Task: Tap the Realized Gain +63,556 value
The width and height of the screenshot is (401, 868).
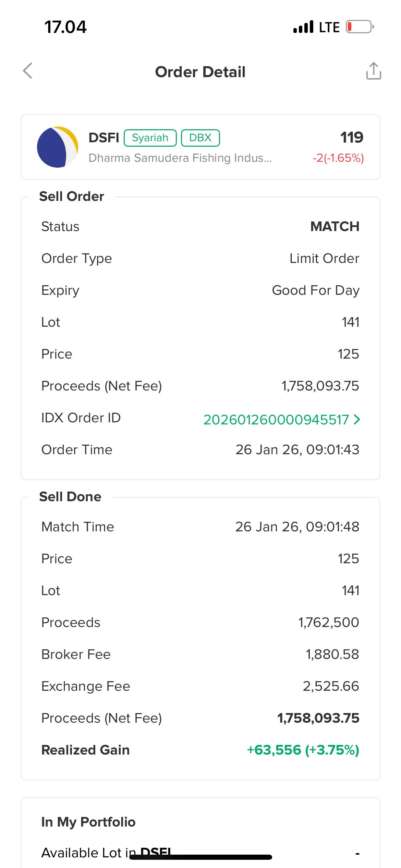Action: [x=303, y=750]
